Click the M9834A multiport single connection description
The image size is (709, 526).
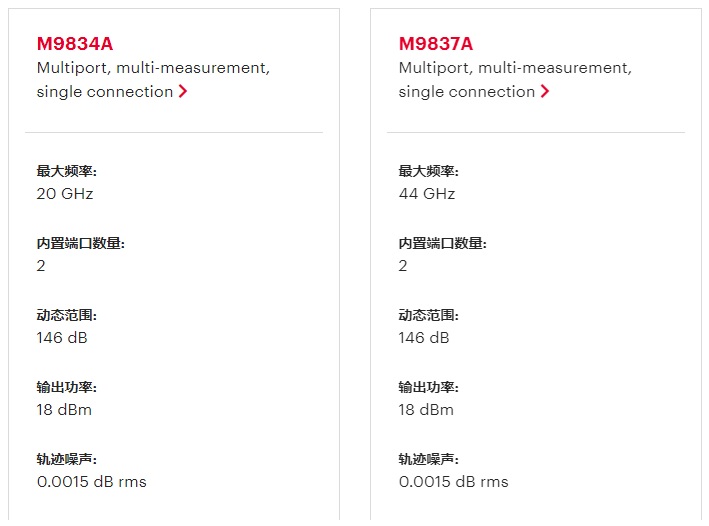pos(153,80)
